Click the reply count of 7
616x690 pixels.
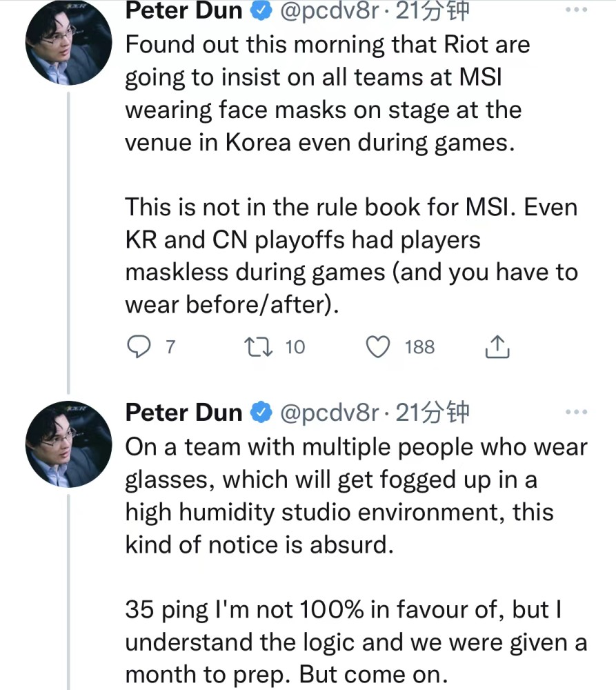click(170, 346)
